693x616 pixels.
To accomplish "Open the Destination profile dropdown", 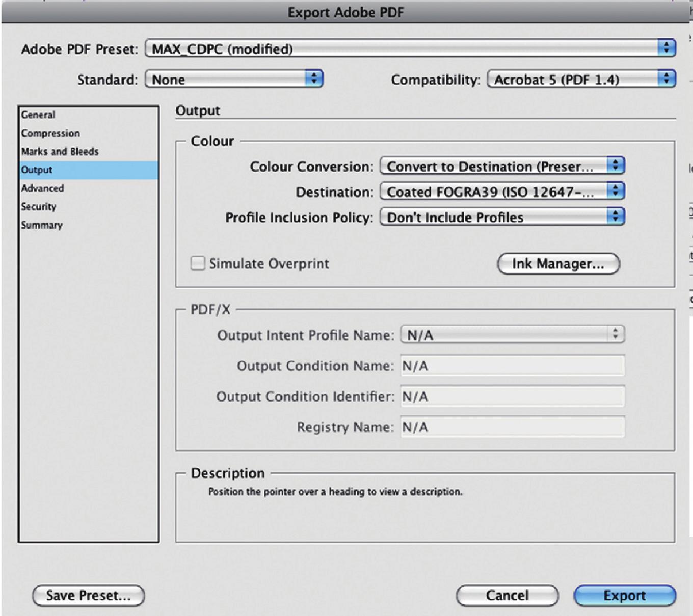I will (502, 192).
